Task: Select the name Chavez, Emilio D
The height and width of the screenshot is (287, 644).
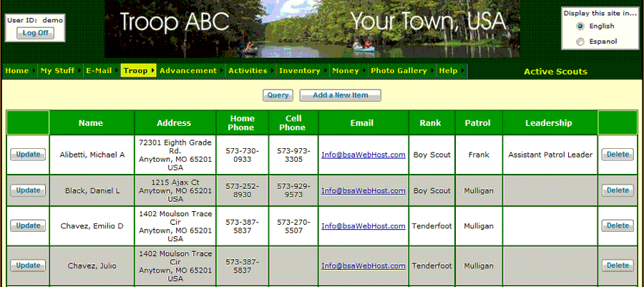Action: point(92,226)
